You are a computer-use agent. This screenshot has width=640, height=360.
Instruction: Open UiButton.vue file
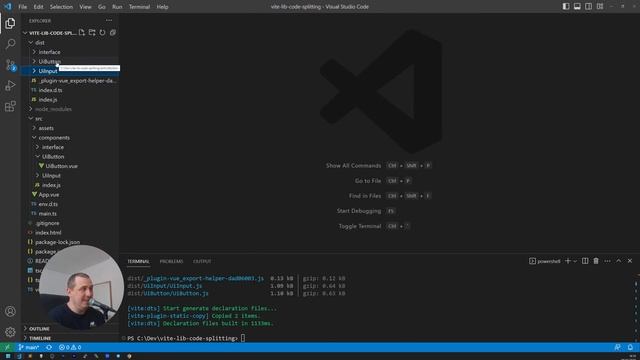(x=70, y=166)
